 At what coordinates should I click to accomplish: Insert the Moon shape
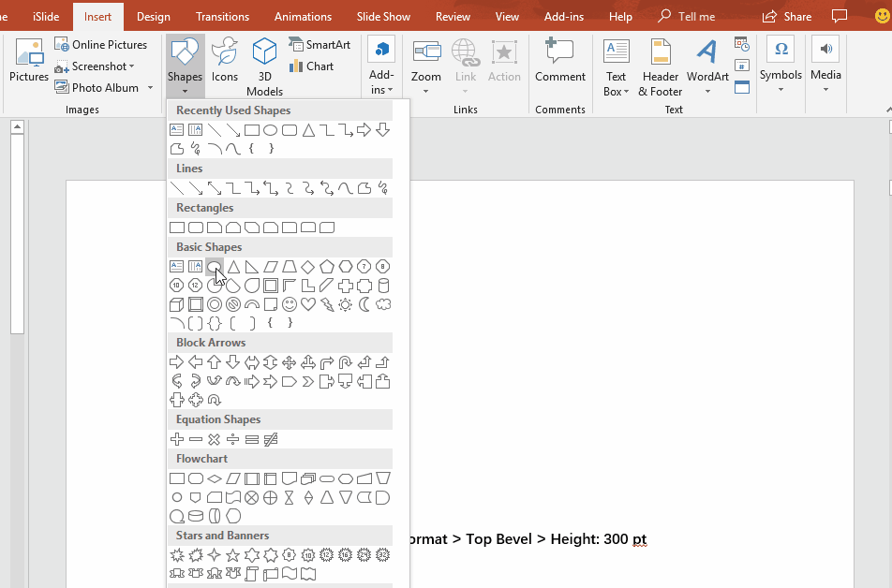pyautogui.click(x=364, y=304)
